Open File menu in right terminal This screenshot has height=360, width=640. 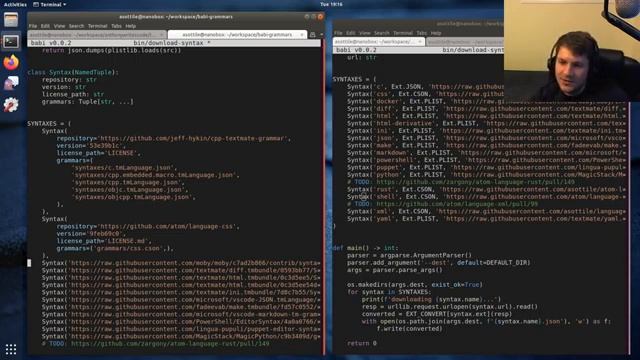338,33
